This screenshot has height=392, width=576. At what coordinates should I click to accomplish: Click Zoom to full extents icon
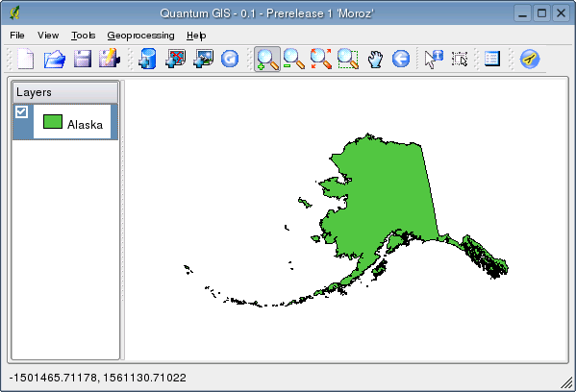320,59
